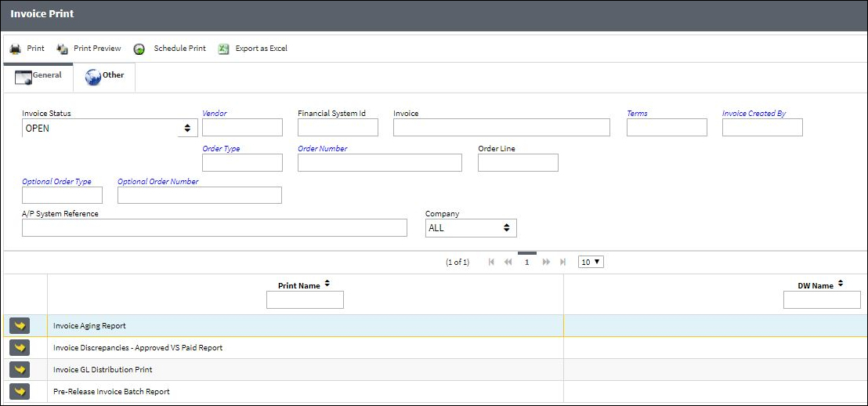The image size is (868, 406).
Task: Focus the Financial System Id field
Action: point(338,128)
